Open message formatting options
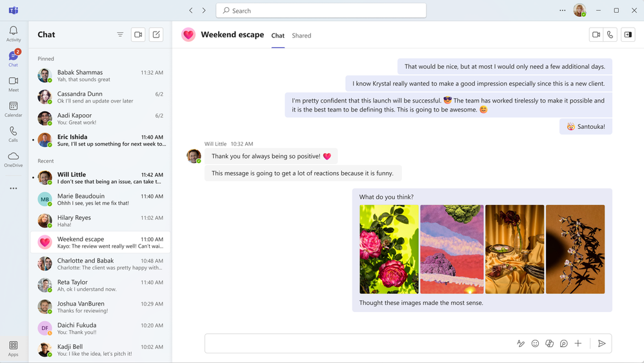This screenshot has height=363, width=644. pos(521,344)
